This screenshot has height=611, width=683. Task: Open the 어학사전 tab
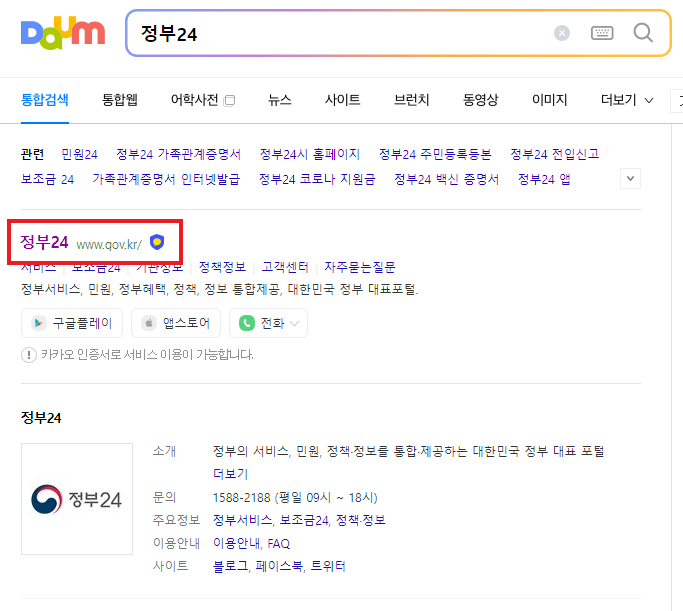pos(194,100)
